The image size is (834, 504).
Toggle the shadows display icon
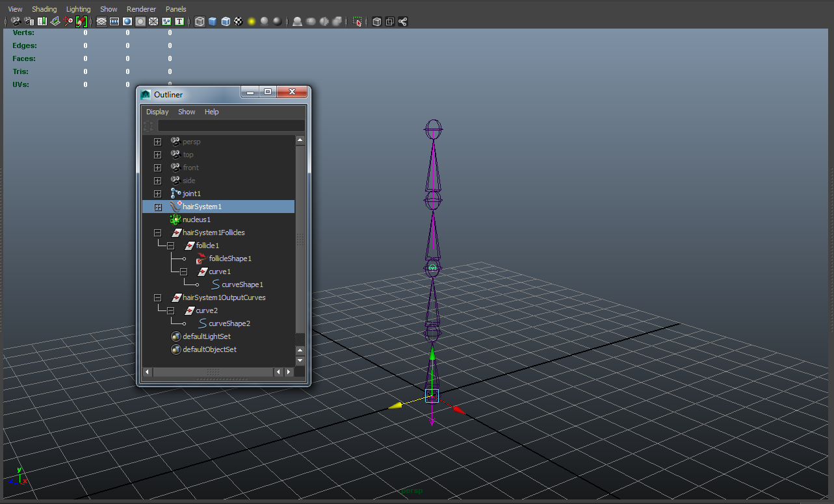(265, 21)
